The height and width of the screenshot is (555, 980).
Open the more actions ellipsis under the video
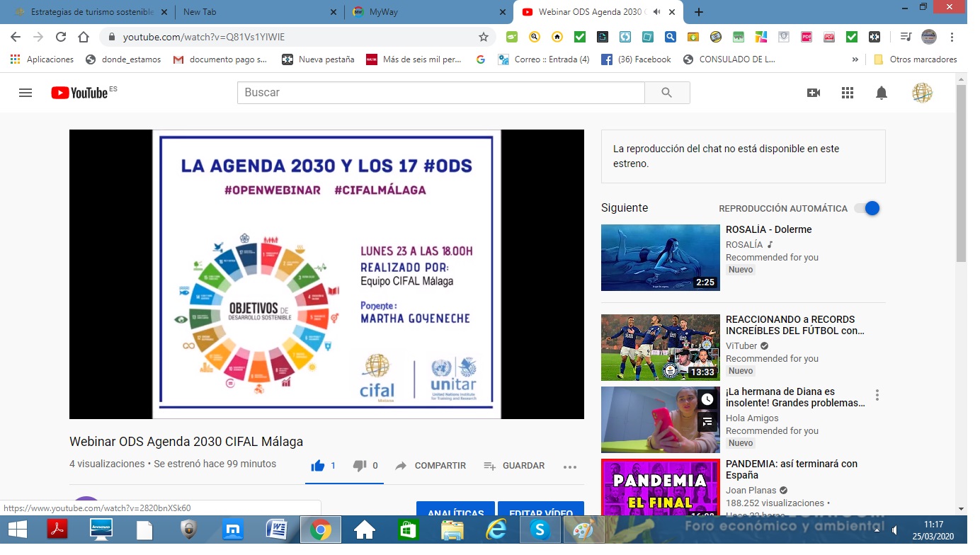(x=570, y=467)
